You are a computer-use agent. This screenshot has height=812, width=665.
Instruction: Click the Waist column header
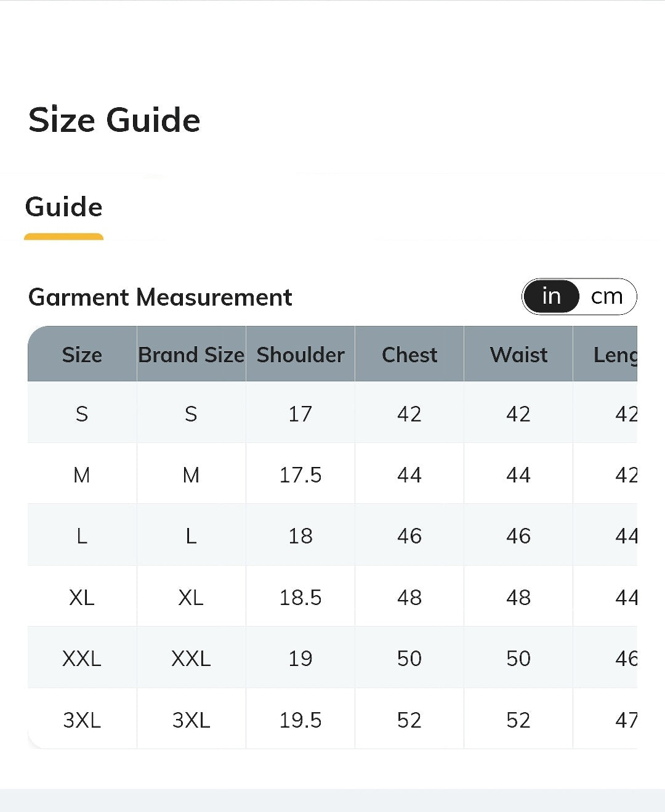point(518,354)
